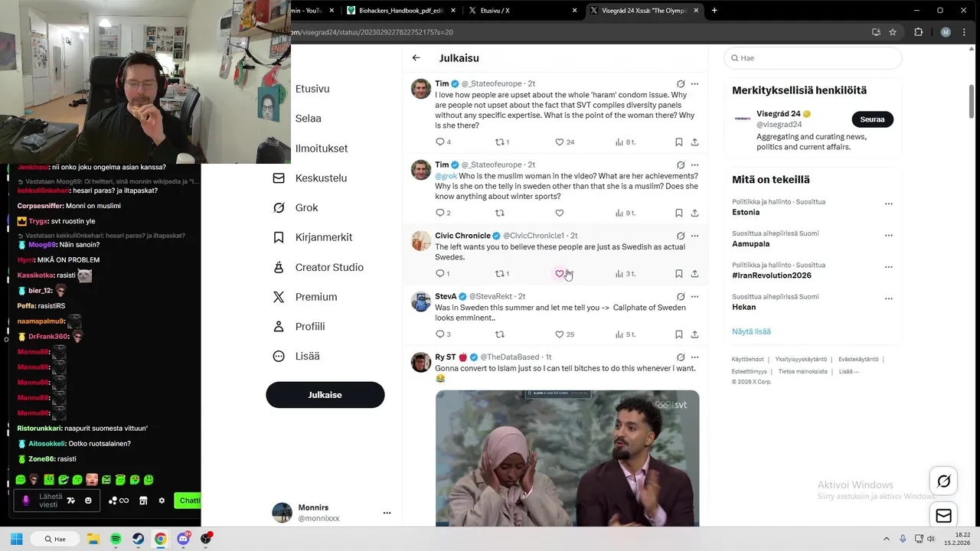Open a new browser tab

(x=714, y=11)
